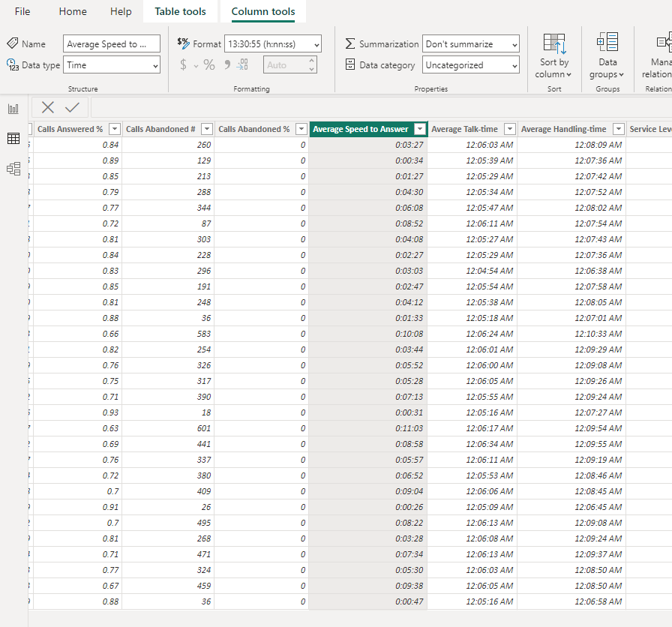Open filter dropdown for Calls Abandoned %
Screen dimensions: 672x627
click(x=301, y=129)
